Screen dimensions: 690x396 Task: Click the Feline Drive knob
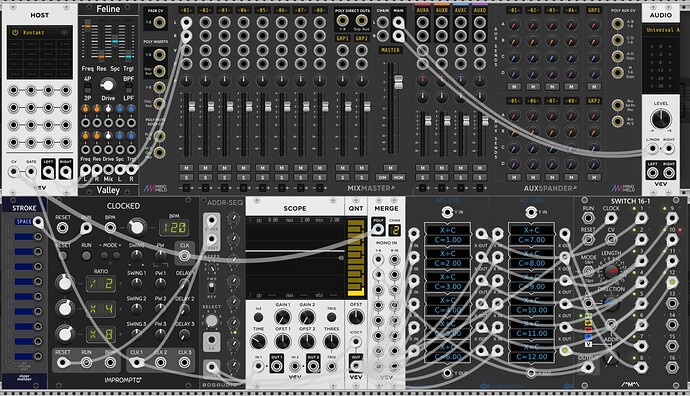(x=107, y=84)
